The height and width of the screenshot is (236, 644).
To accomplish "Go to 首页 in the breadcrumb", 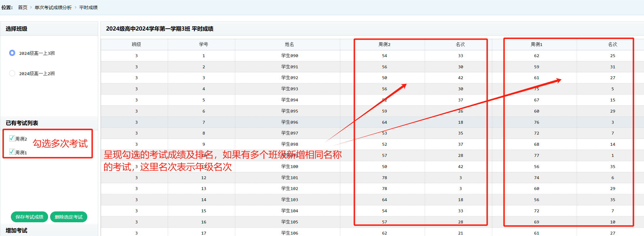I will pyautogui.click(x=23, y=7).
